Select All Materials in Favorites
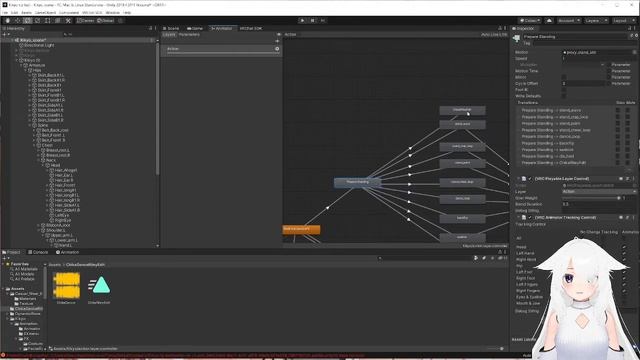 coord(26,269)
